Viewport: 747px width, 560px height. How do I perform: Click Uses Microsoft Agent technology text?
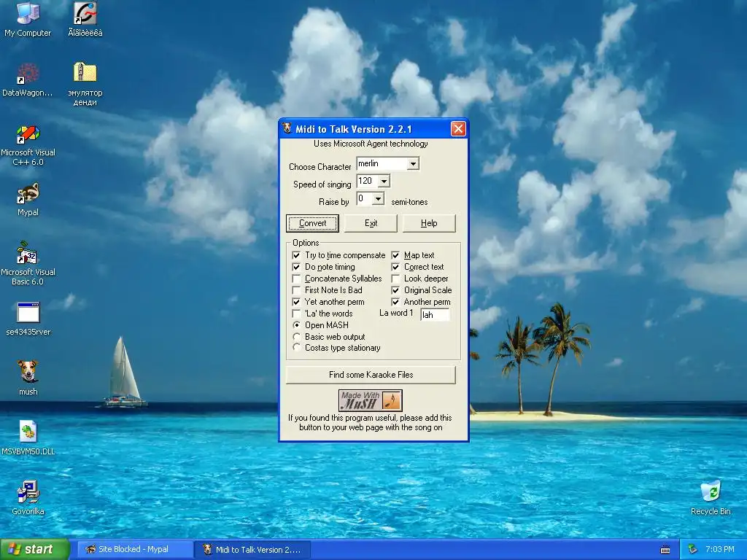tap(371, 144)
